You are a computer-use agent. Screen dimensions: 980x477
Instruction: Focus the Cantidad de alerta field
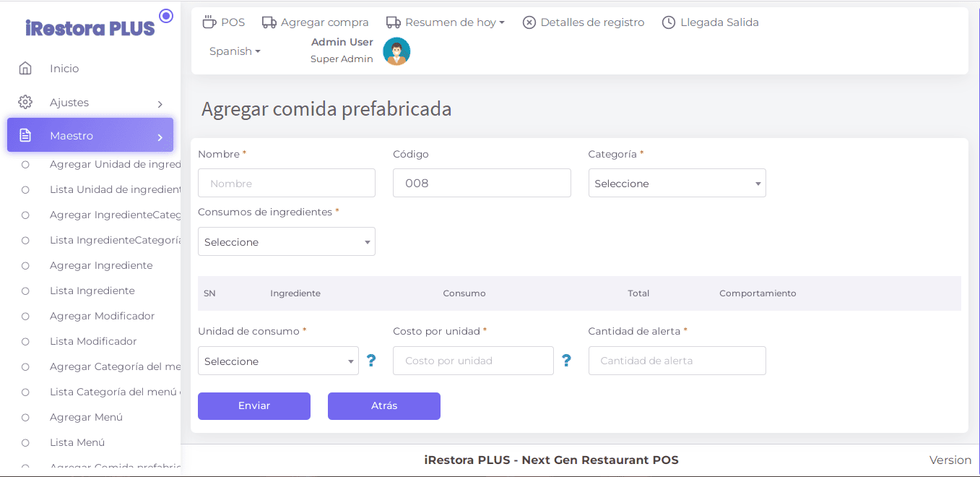coord(677,361)
